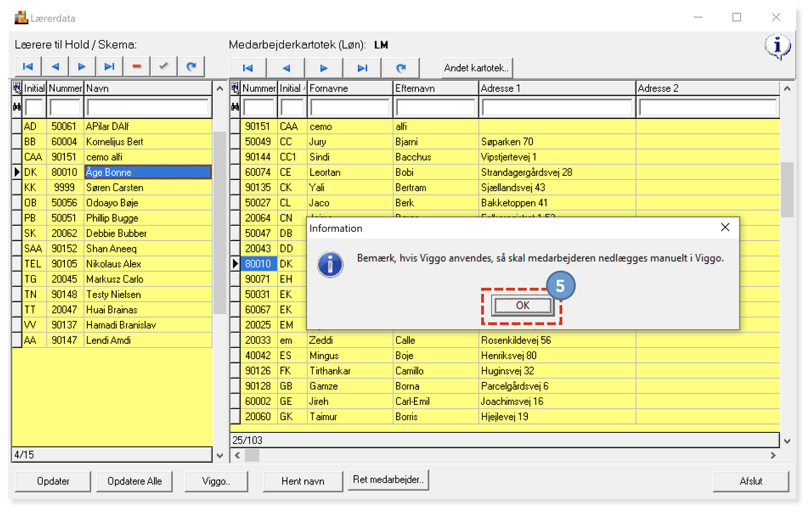Focus the Adresse 2 filter field

point(707,107)
